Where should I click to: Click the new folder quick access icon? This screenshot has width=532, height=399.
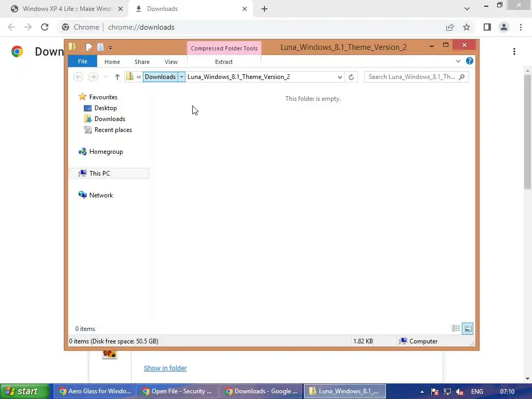[100, 47]
